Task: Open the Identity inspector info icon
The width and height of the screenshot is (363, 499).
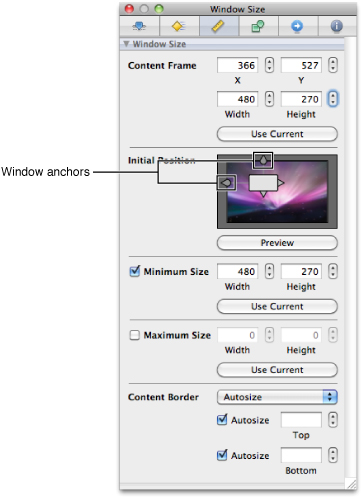Action: (337, 26)
